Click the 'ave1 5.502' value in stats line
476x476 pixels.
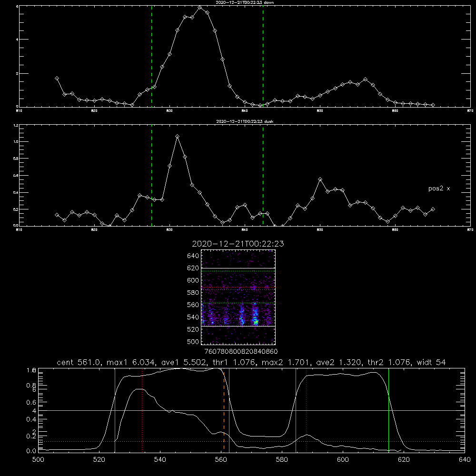pyautogui.click(x=183, y=362)
